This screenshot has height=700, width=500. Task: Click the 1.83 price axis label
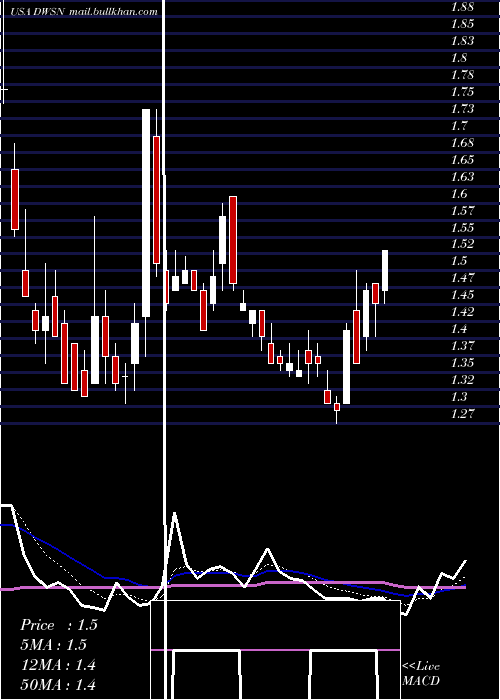[462, 41]
